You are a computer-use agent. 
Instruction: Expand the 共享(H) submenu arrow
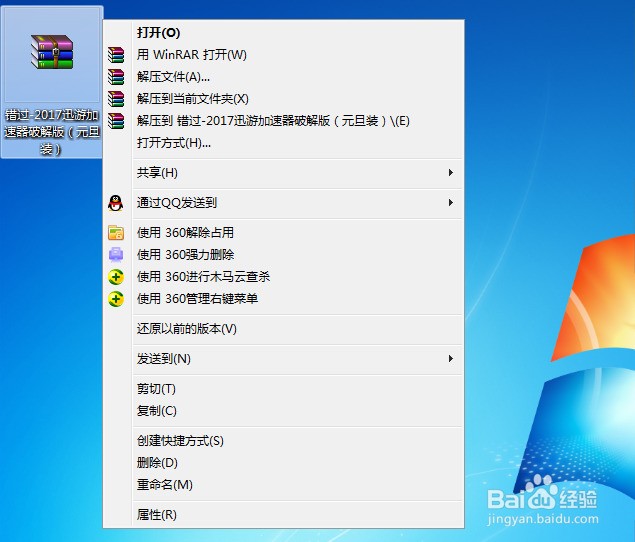[x=450, y=173]
